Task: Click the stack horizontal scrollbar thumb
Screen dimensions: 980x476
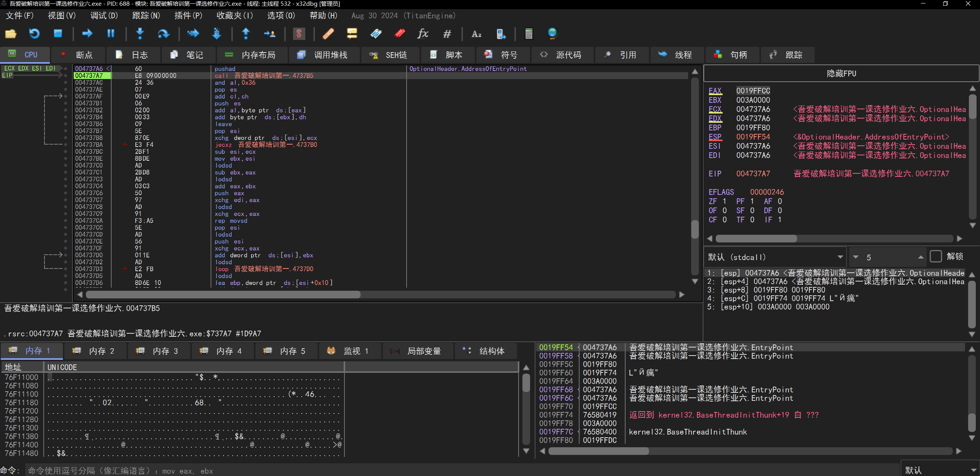Action: 598,451
